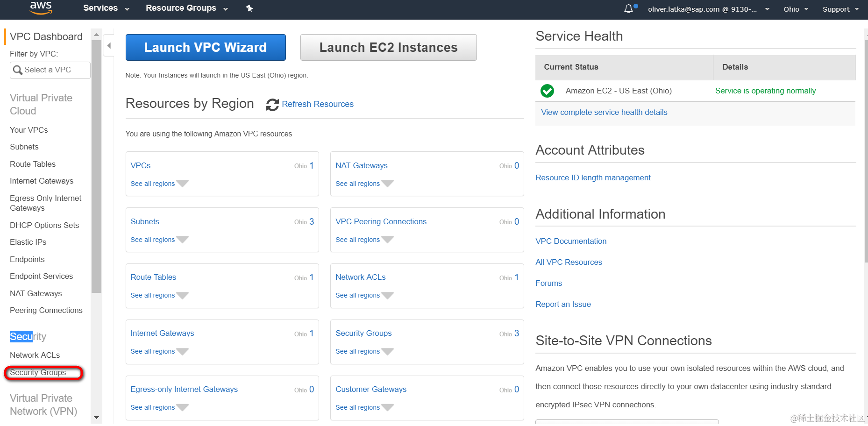Open Security Groups in sidebar
This screenshot has width=868, height=426.
(x=38, y=372)
